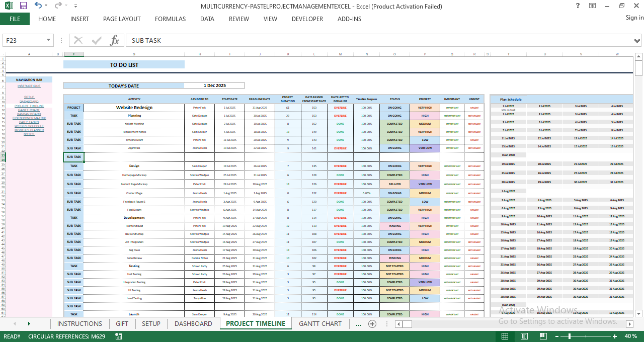Click the formula bar containing SUB TASK
The image size is (644, 342).
[x=380, y=40]
